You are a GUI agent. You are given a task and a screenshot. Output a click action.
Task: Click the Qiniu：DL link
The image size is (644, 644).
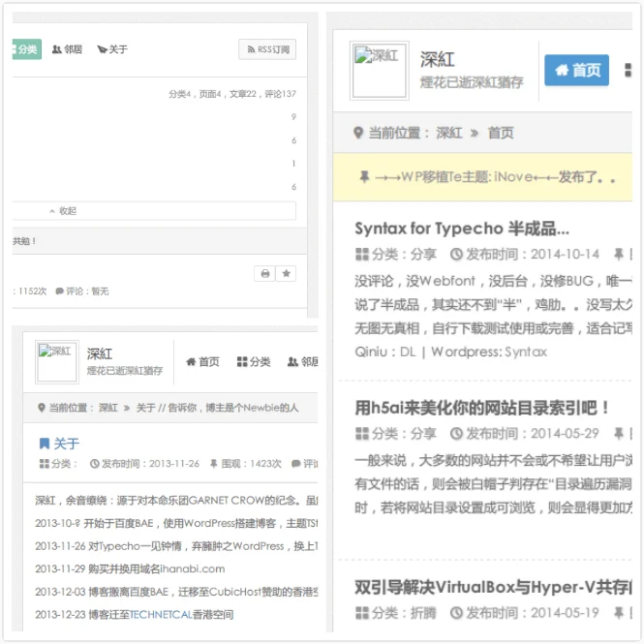(385, 352)
